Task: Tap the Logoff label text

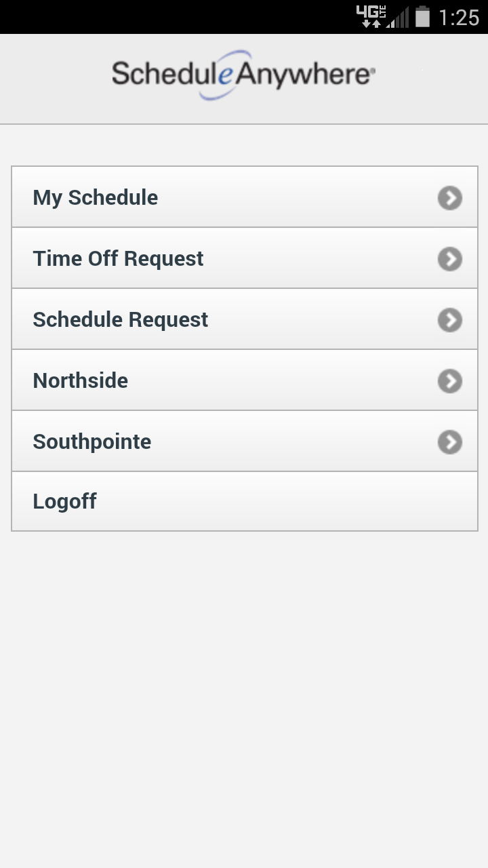Action: point(65,501)
